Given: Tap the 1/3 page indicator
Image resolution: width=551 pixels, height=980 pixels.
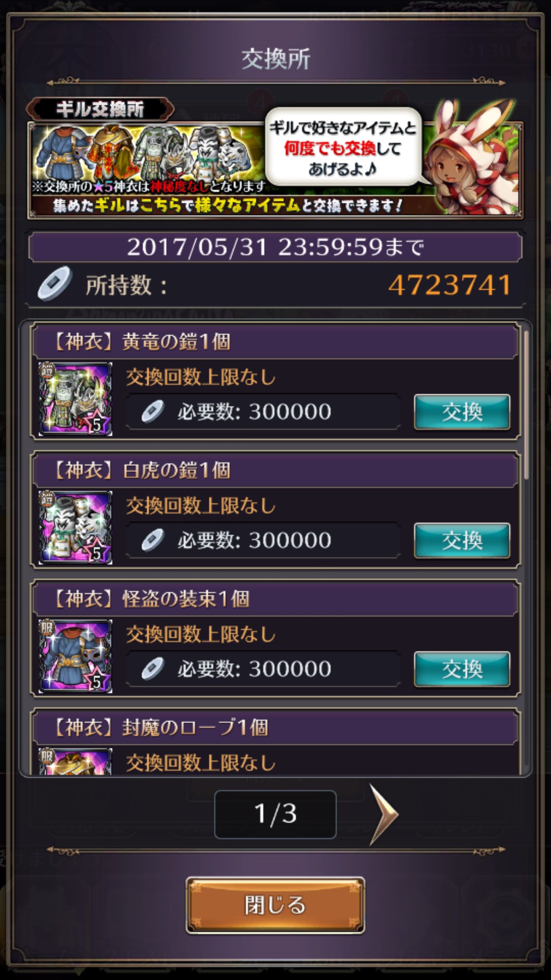Looking at the screenshot, I should 275,814.
